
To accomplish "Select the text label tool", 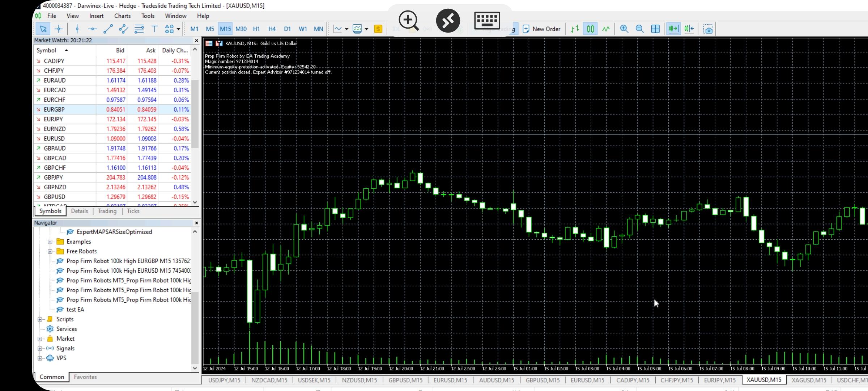I will point(154,29).
